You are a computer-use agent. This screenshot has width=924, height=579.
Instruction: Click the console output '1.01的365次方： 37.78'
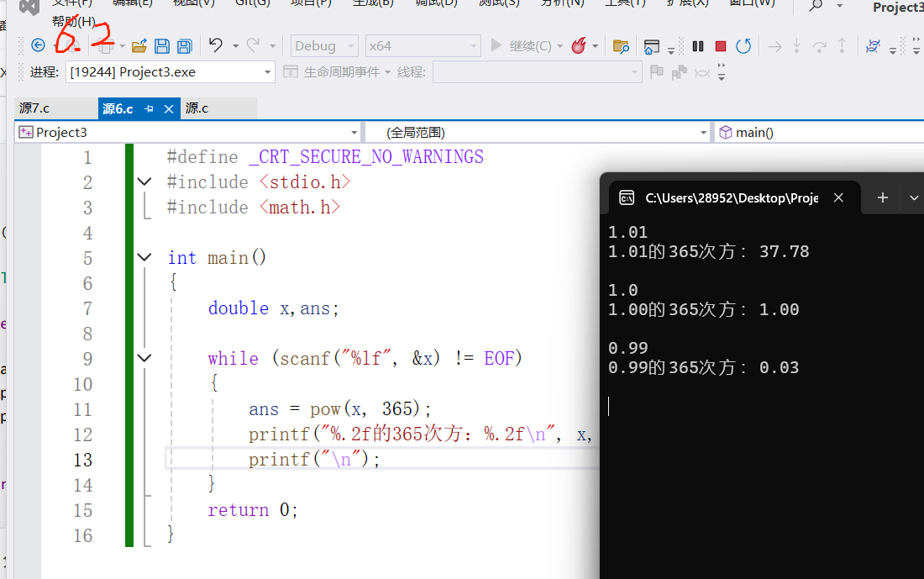[708, 251]
